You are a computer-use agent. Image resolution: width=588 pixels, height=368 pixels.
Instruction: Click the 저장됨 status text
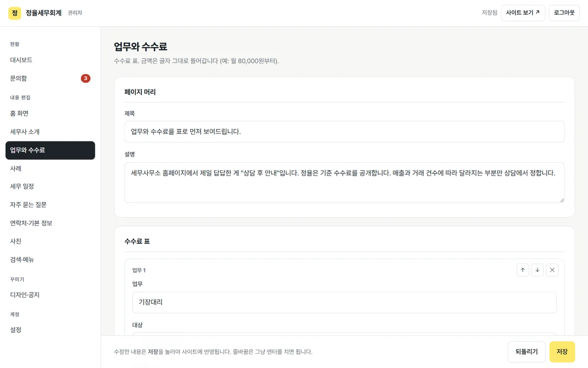point(489,13)
